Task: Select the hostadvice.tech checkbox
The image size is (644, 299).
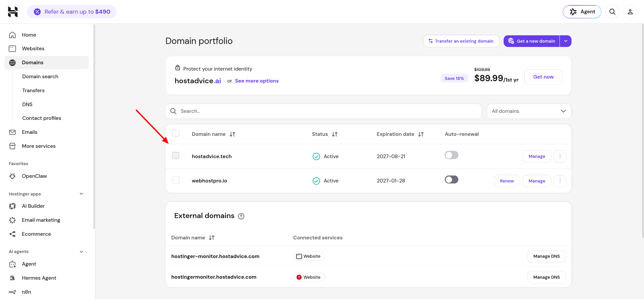Action: (x=176, y=155)
